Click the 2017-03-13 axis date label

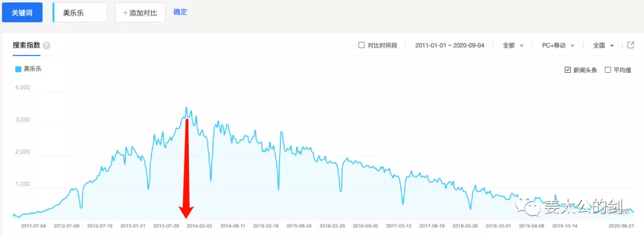point(399,225)
